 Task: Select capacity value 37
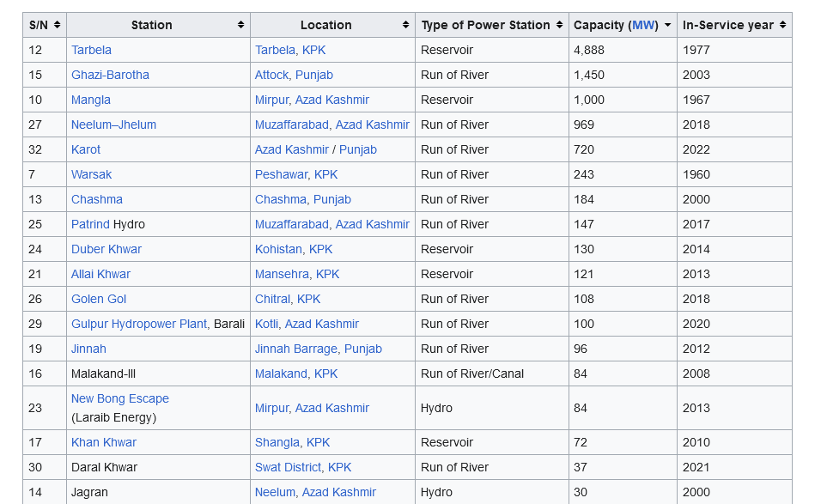(581, 467)
